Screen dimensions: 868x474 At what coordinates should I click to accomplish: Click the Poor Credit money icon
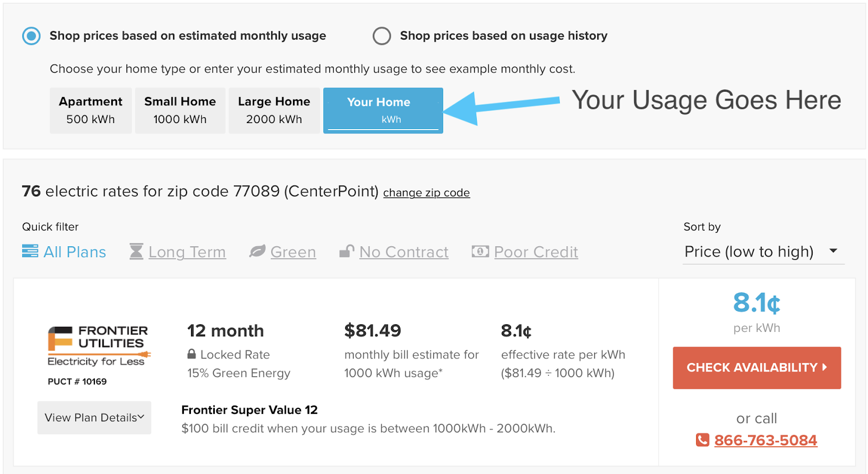(x=480, y=252)
